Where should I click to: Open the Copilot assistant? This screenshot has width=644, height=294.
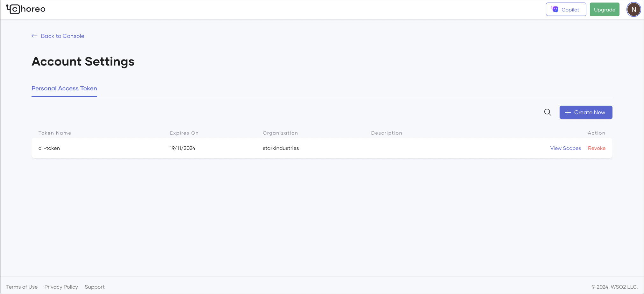tap(566, 9)
